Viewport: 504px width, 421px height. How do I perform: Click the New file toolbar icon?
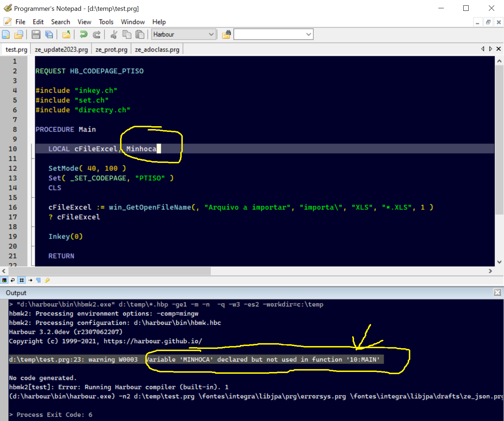[6, 35]
